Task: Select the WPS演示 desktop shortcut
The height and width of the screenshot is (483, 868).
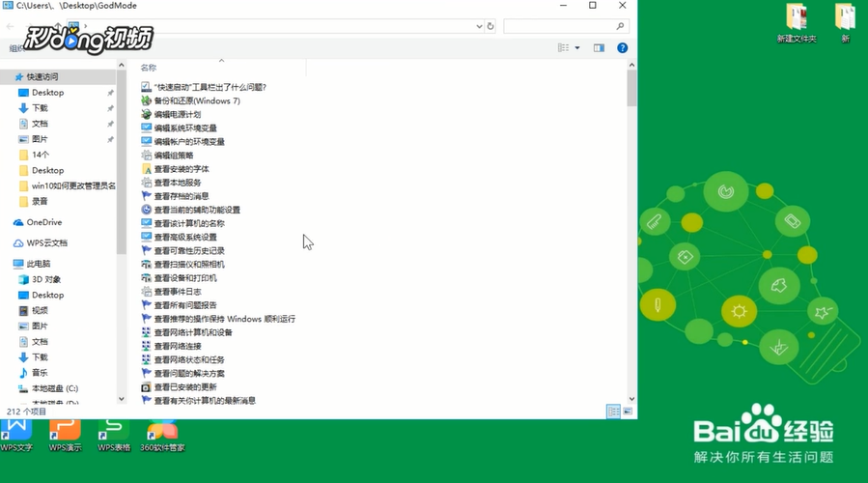Action: pos(65,437)
